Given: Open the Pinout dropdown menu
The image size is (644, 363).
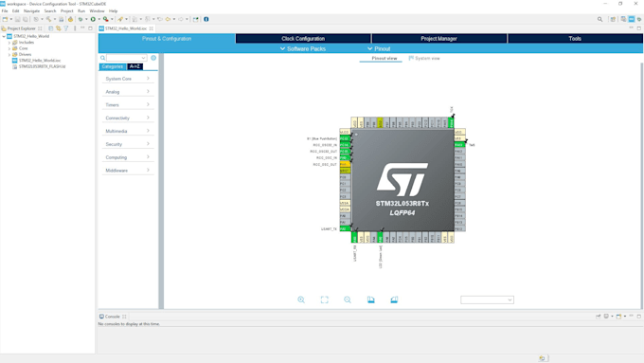Looking at the screenshot, I should pos(379,49).
